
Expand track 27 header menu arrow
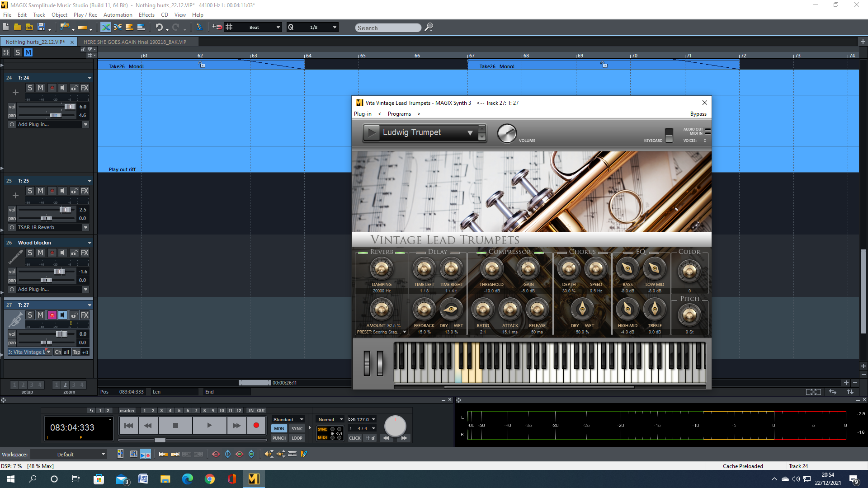click(x=90, y=305)
